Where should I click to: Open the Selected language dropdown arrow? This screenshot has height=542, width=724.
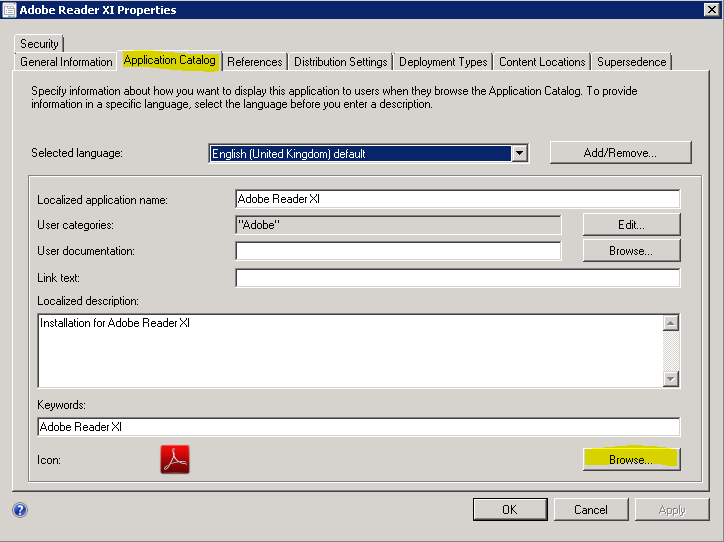click(519, 153)
